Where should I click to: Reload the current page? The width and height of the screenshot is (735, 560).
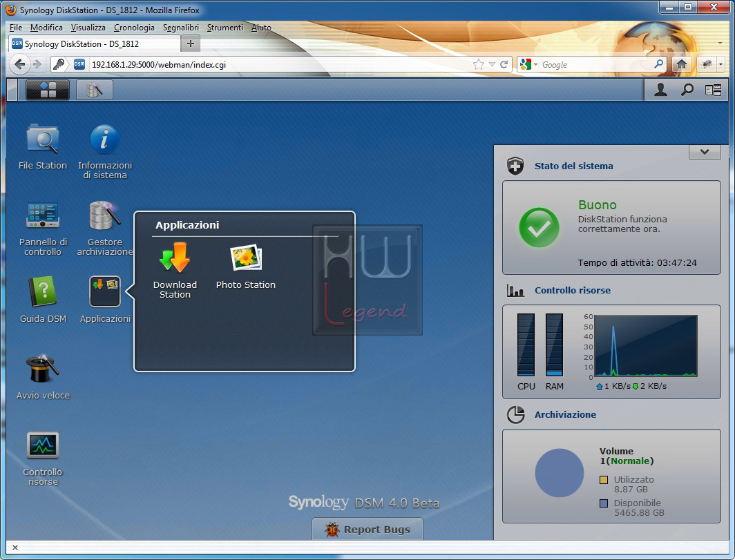click(504, 64)
